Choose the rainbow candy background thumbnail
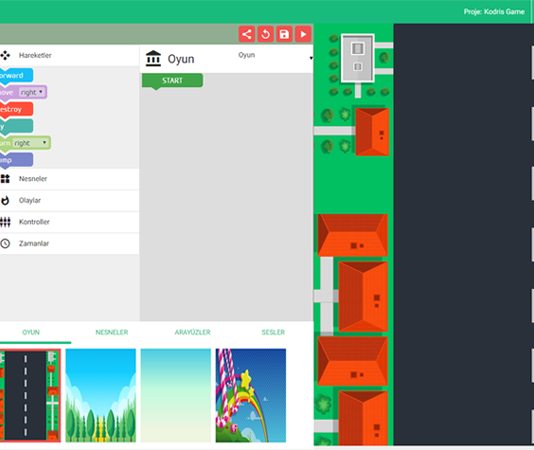 click(x=251, y=395)
